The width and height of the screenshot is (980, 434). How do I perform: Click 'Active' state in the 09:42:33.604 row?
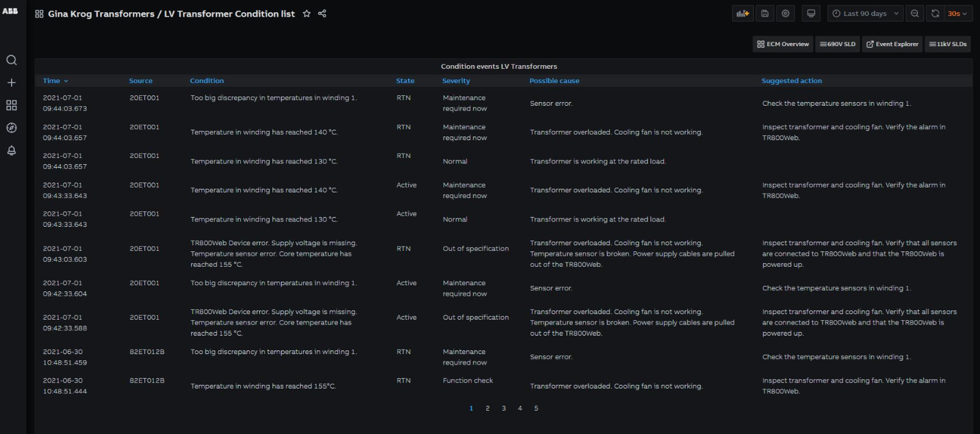[x=406, y=283]
